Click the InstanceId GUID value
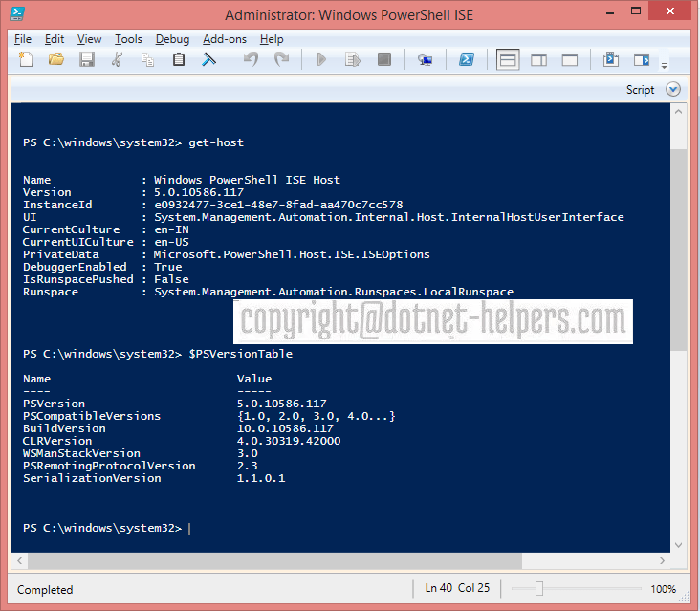Viewport: 700px width, 611px height. click(x=278, y=205)
